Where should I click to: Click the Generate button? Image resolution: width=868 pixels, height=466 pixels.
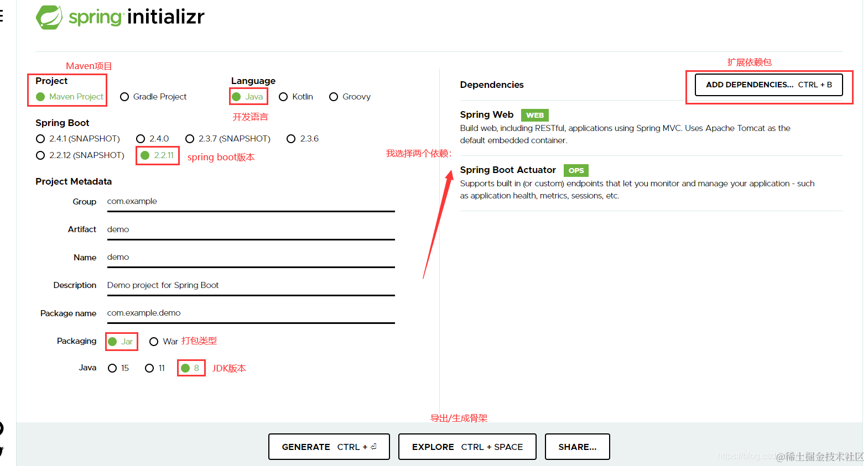click(329, 447)
